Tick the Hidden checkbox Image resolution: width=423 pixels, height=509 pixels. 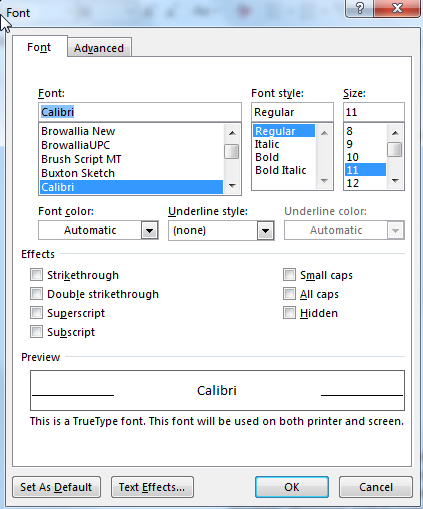pyautogui.click(x=289, y=313)
